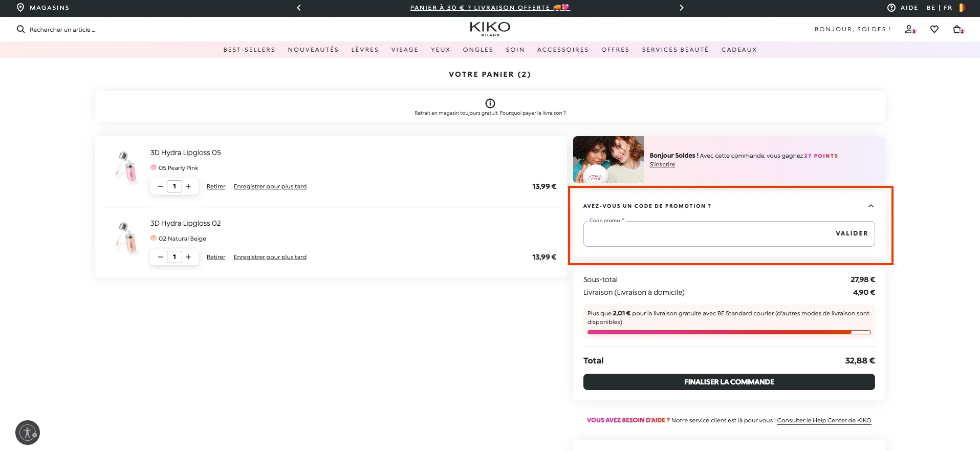Decrease quantity of Lipgloss 02
The height and width of the screenshot is (451, 980).
tap(161, 257)
